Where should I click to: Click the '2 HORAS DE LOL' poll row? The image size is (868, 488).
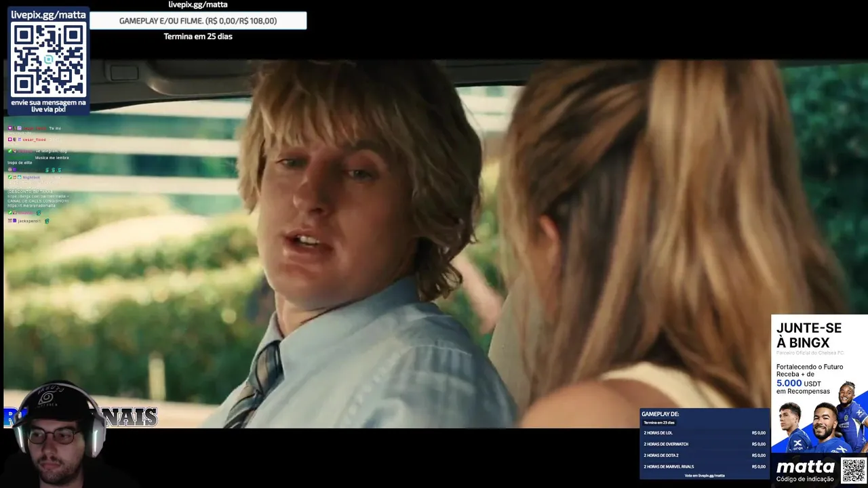(x=704, y=433)
